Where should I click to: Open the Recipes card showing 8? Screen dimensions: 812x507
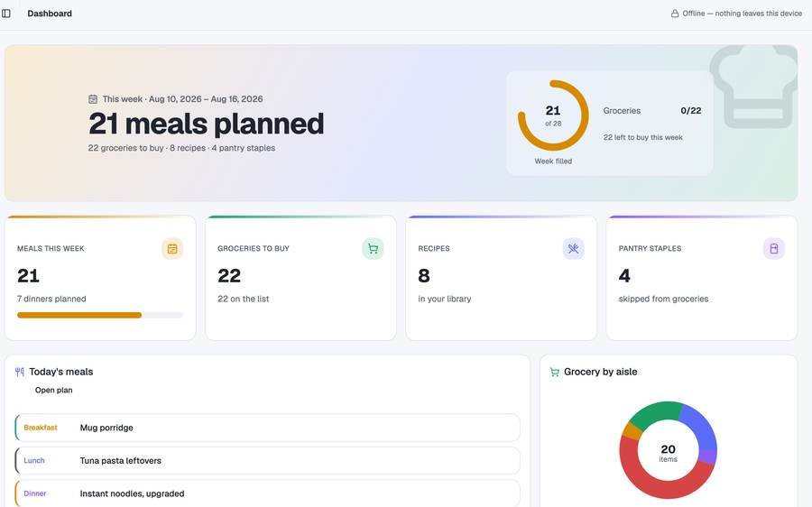click(502, 278)
